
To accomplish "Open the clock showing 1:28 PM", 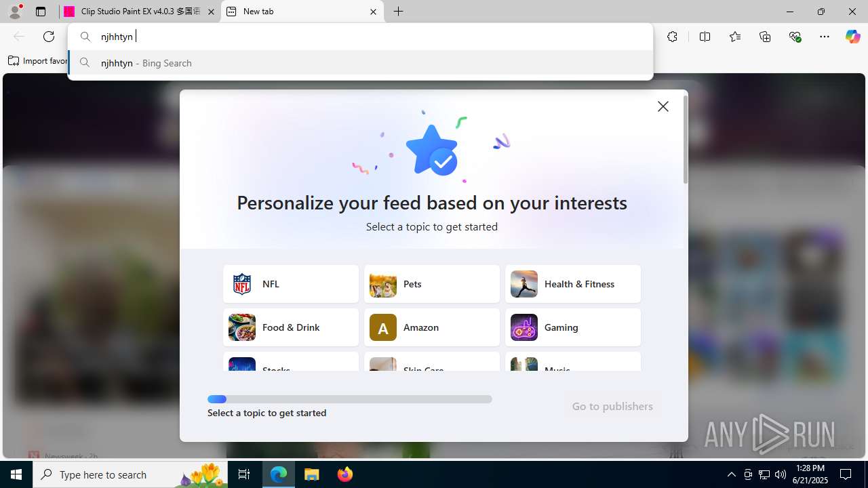I will tap(811, 474).
